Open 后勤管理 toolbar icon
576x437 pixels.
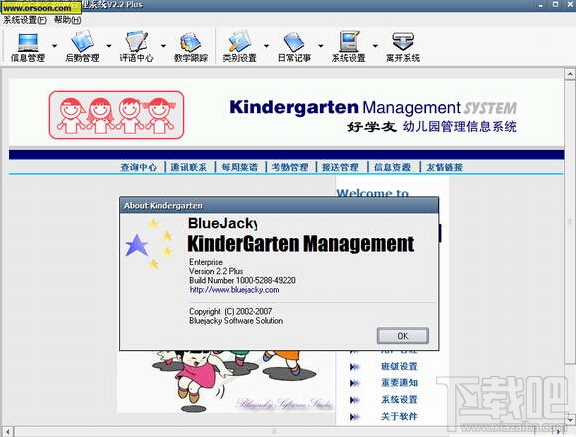tap(82, 47)
